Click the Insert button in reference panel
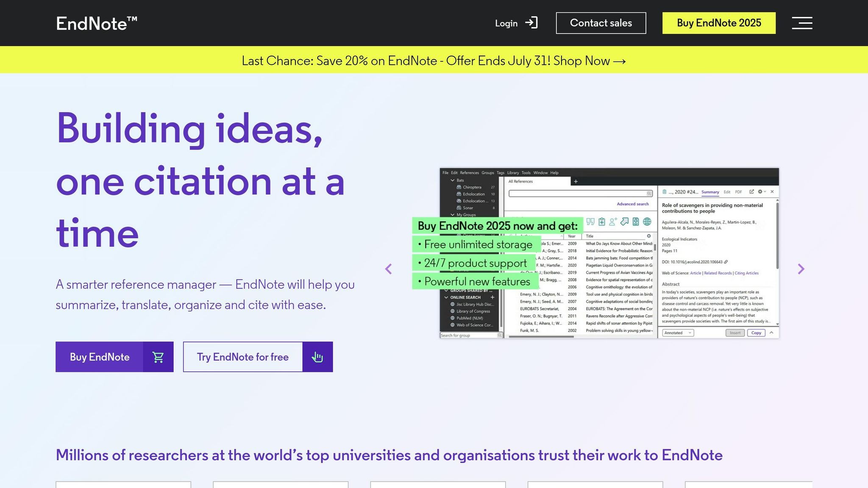 point(735,333)
